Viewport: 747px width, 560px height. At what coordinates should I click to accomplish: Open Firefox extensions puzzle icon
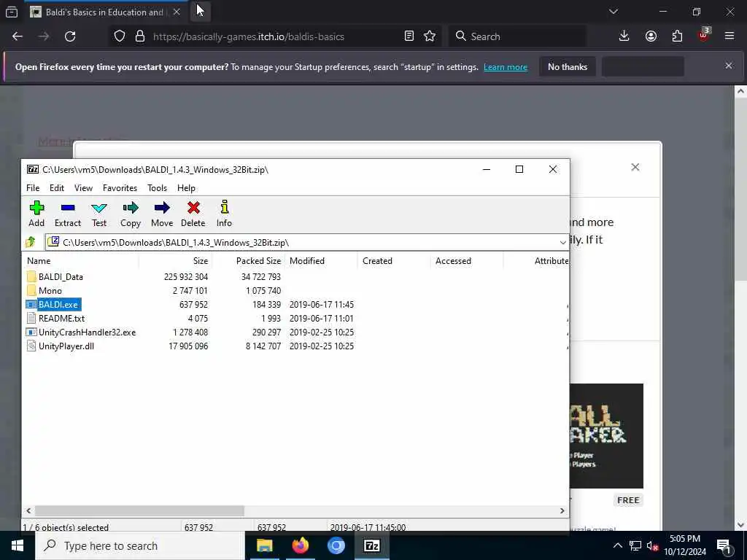pyautogui.click(x=677, y=36)
